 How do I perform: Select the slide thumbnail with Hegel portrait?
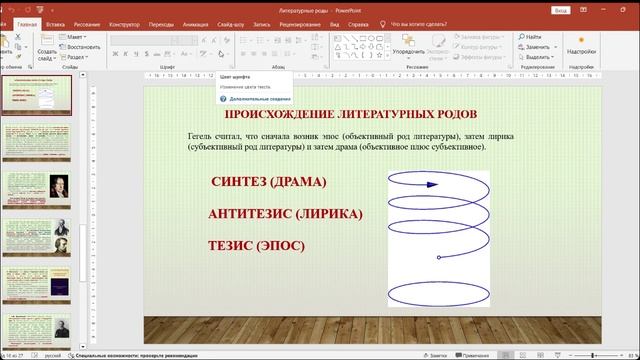(37, 190)
